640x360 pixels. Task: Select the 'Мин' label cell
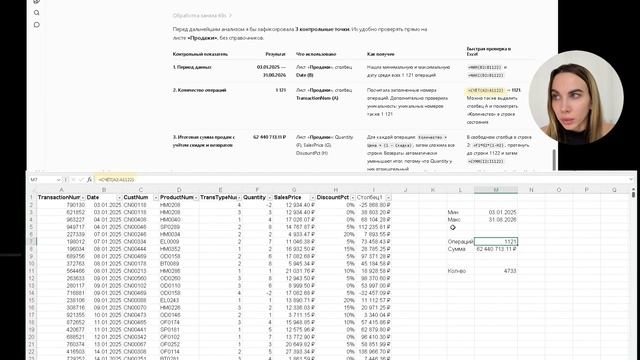pyautogui.click(x=460, y=212)
